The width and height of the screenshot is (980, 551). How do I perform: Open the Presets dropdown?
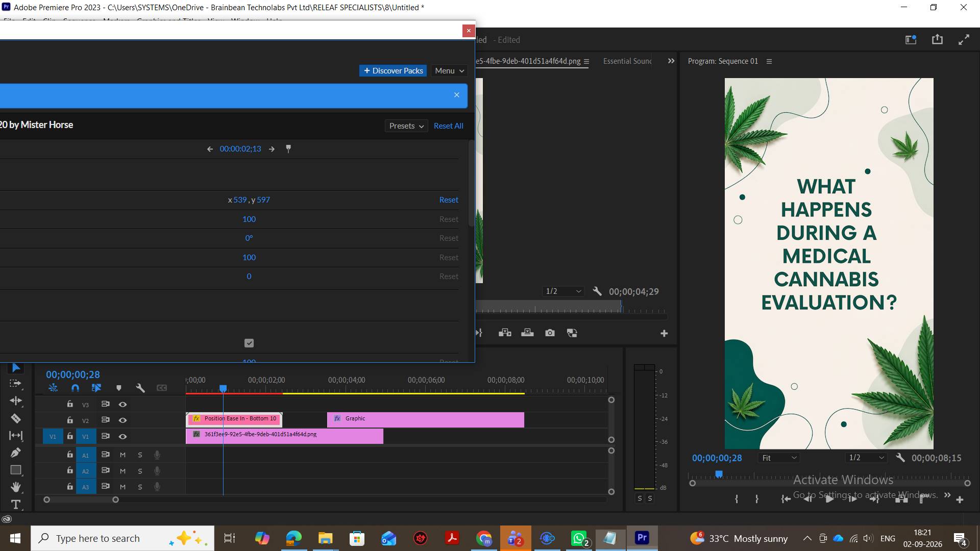pos(406,126)
